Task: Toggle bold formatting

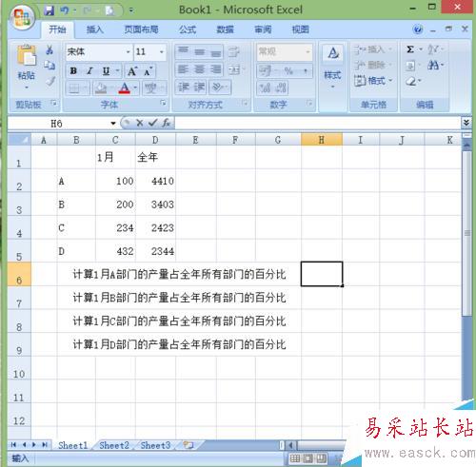Action: pos(73,71)
